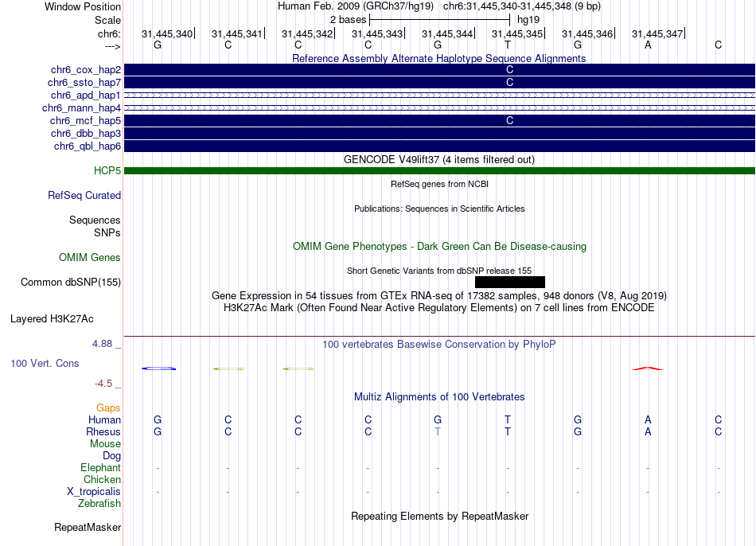Image resolution: width=756 pixels, height=546 pixels.
Task: Click the Rhesus species row label
Action: coord(103,431)
